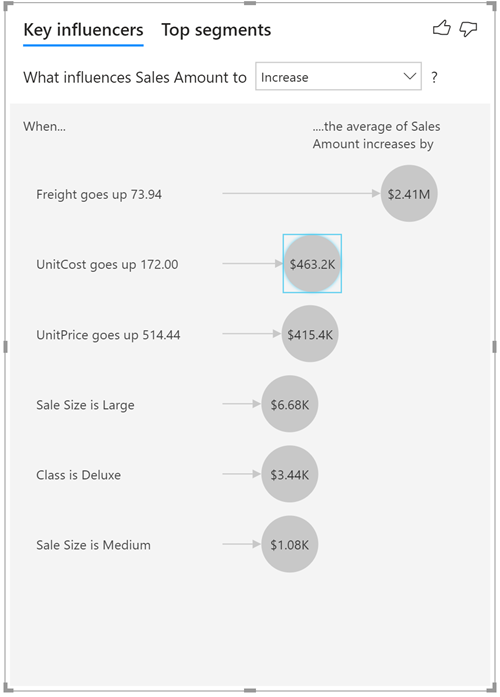This screenshot has width=500, height=697.
Task: Click the 'UnitCost goes up 172.00' label
Action: click(107, 264)
